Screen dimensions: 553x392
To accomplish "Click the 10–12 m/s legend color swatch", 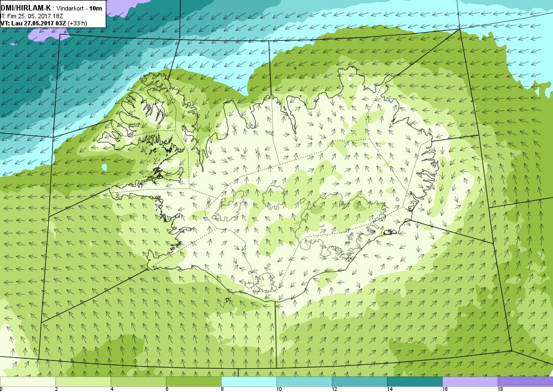I will click(304, 382).
